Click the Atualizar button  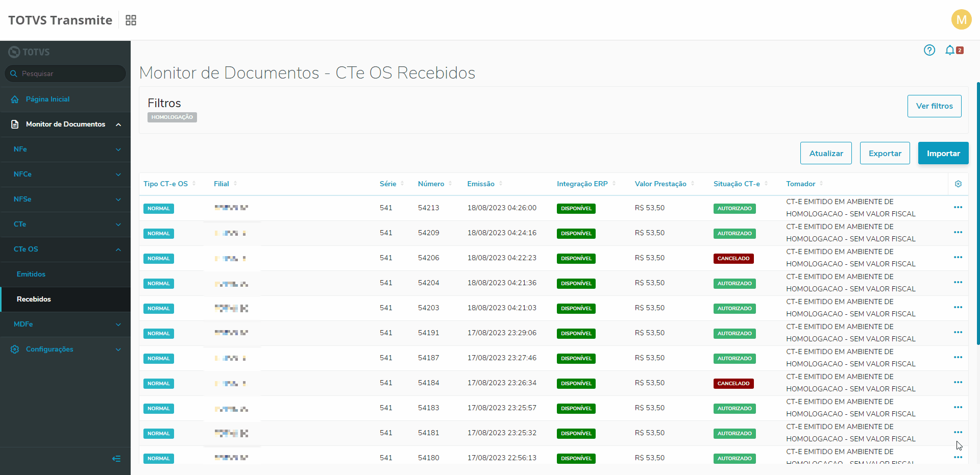[x=826, y=153]
